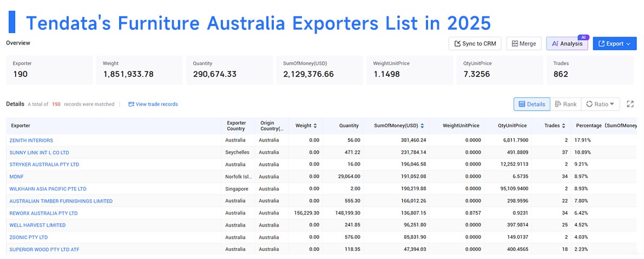Open the Export dropdown menu
Image resolution: width=644 pixels, height=259 pixels.
tap(614, 43)
